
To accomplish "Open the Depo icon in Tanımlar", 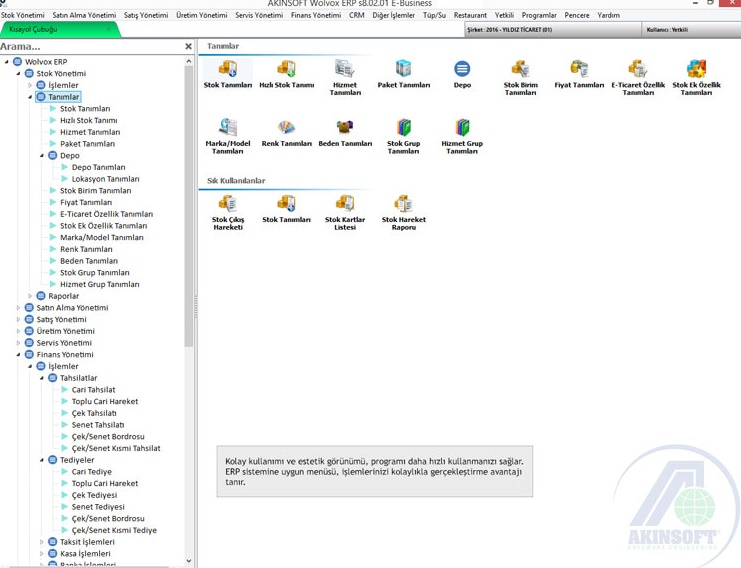I will pyautogui.click(x=462, y=75).
